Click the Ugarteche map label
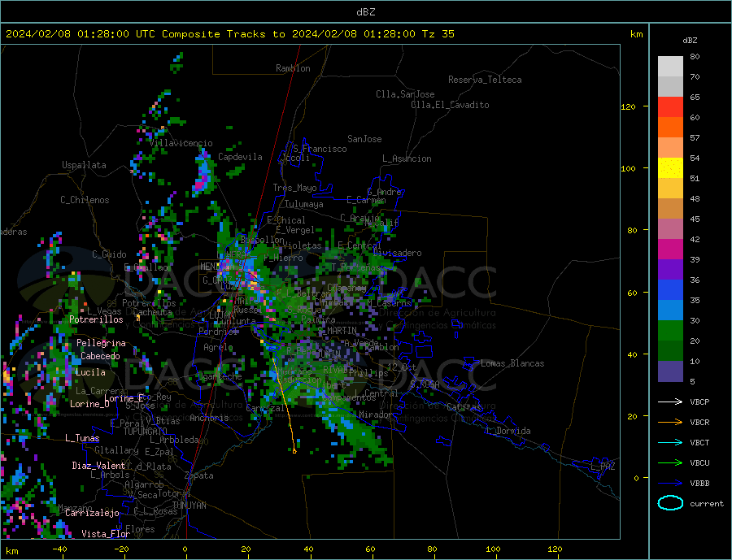This screenshot has width=732, height=560. [x=219, y=376]
